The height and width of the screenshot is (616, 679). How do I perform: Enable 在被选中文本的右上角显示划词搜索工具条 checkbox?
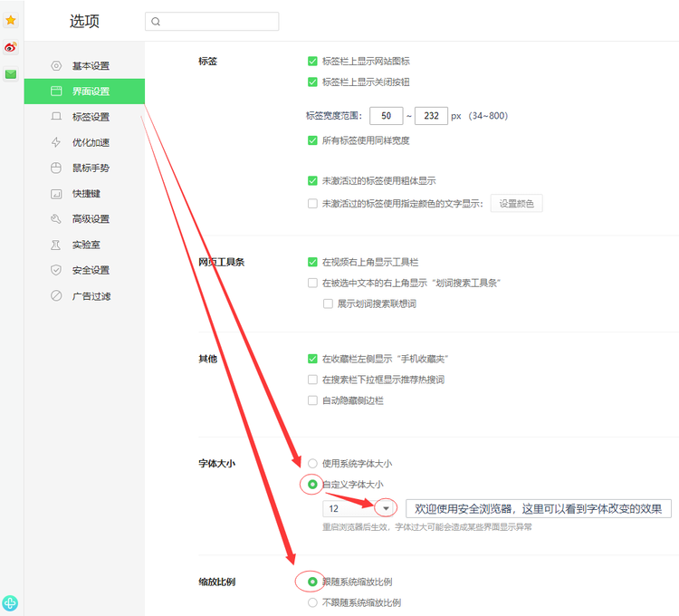pyautogui.click(x=312, y=283)
